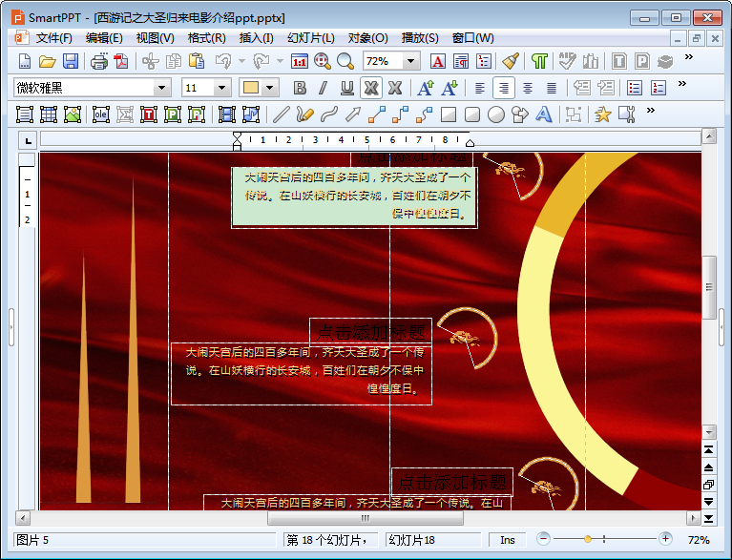Click the highlight color swatch
The width and height of the screenshot is (732, 560).
pyautogui.click(x=251, y=88)
